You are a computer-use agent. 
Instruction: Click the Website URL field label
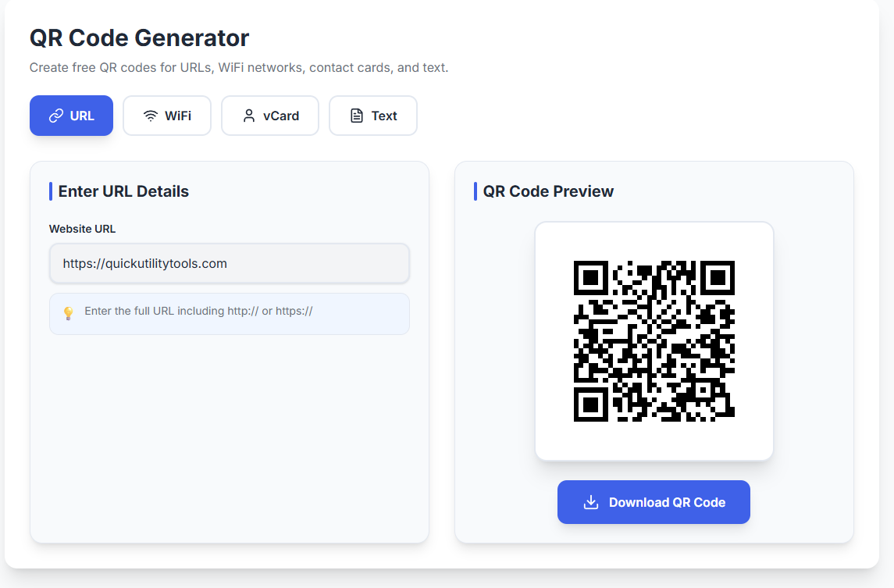82,229
